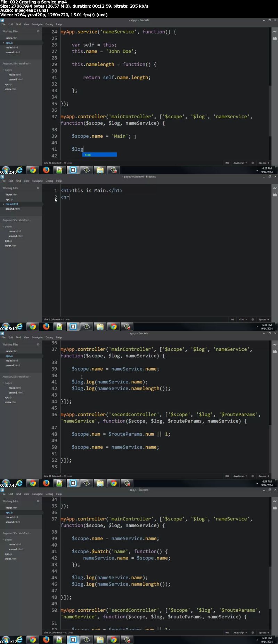This screenshot has width=278, height=644.
Task: Open second.html under pages in 6:38 PM frame
Action: point(16,549)
